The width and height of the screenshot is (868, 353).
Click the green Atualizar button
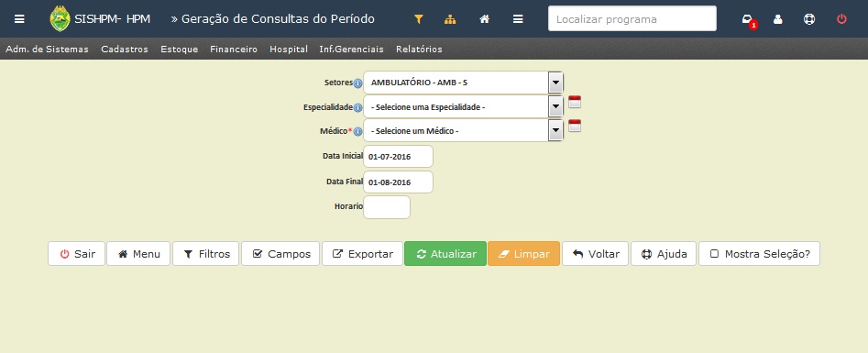pos(445,254)
